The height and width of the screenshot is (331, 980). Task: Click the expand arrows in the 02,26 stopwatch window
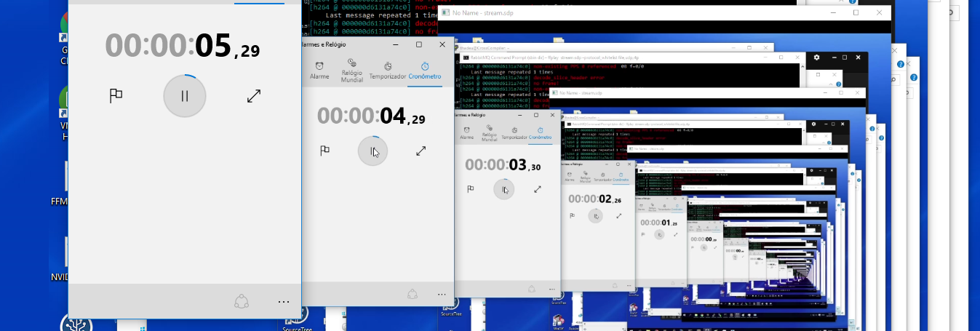tap(619, 216)
